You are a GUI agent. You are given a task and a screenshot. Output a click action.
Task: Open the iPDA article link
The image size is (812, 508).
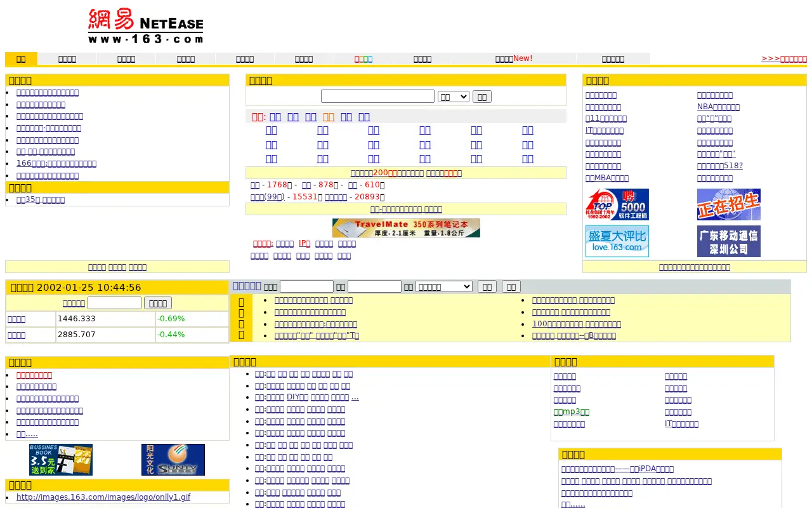pyautogui.click(x=617, y=469)
